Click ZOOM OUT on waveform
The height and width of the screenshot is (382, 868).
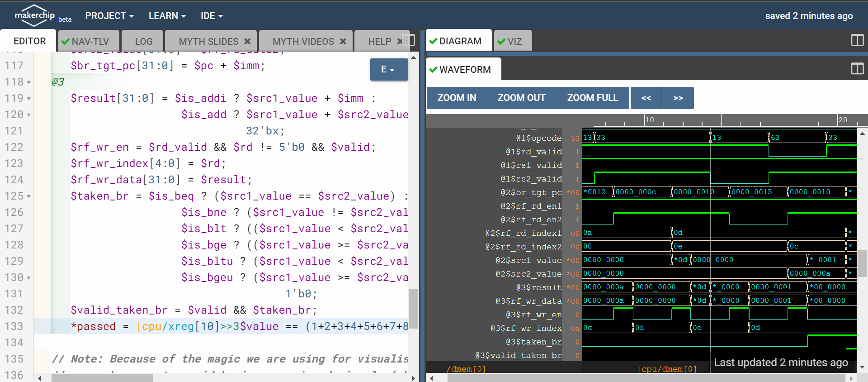521,98
